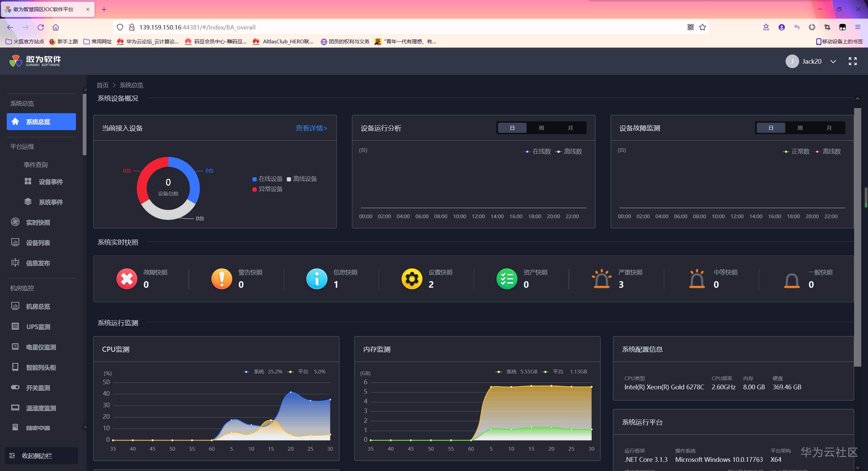
Task: Click the orange warning snapshot icon
Action: (222, 279)
